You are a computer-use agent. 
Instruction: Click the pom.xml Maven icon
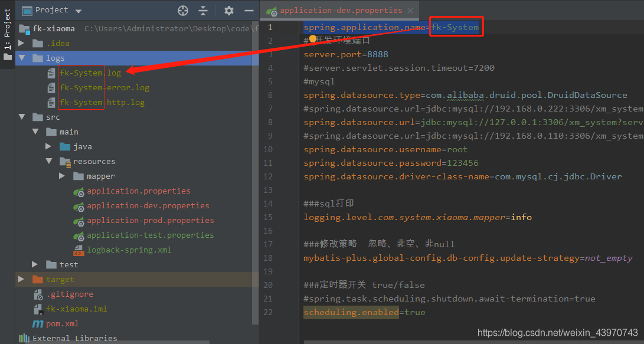(38, 323)
